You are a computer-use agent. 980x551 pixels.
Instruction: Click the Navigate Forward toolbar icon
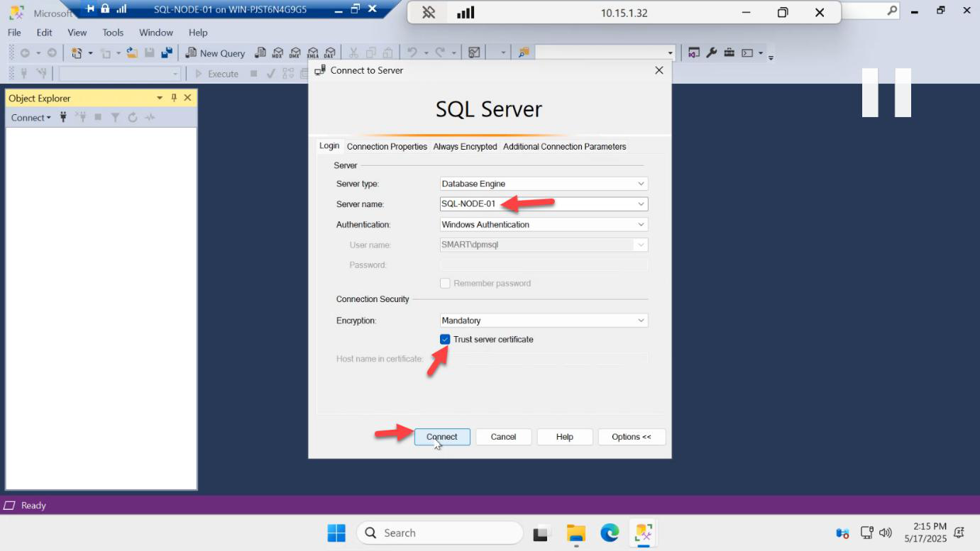(x=52, y=53)
